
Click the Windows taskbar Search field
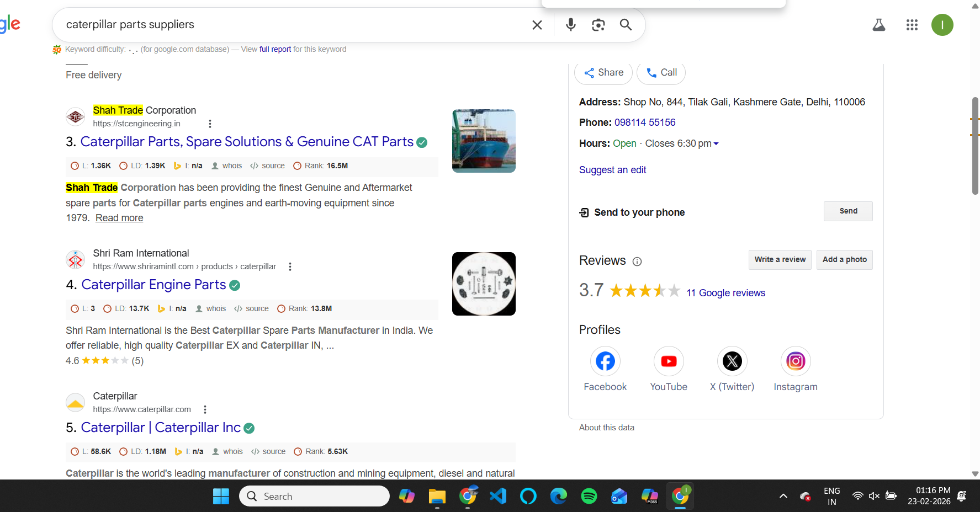point(315,496)
